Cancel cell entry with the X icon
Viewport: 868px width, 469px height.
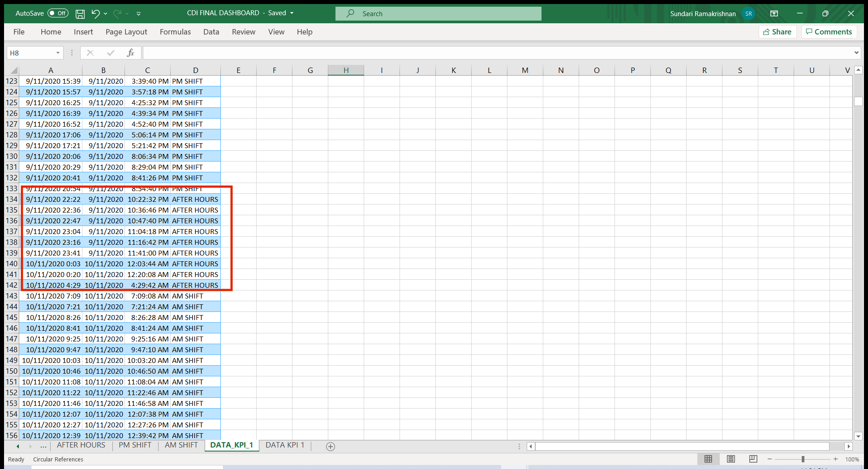click(x=90, y=52)
